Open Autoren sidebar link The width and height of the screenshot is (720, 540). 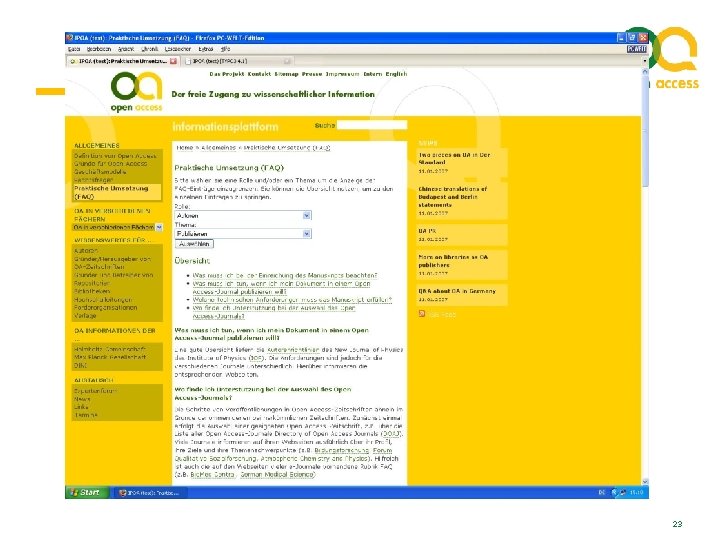point(86,251)
